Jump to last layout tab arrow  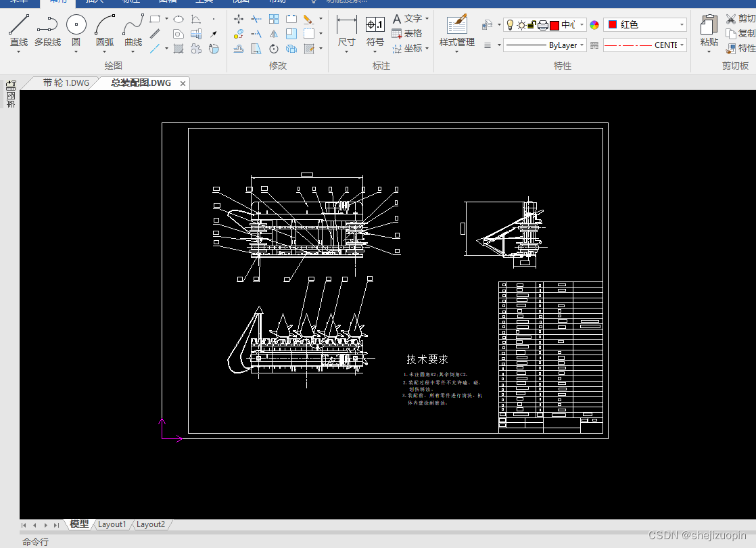point(56,525)
